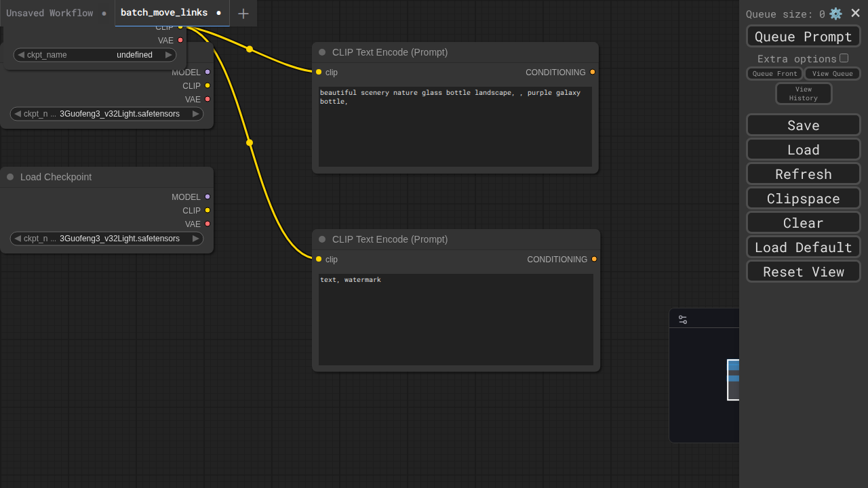Click the CONDITIONING output slot of the scenery prompt node
The height and width of the screenshot is (488, 868).
(x=592, y=72)
